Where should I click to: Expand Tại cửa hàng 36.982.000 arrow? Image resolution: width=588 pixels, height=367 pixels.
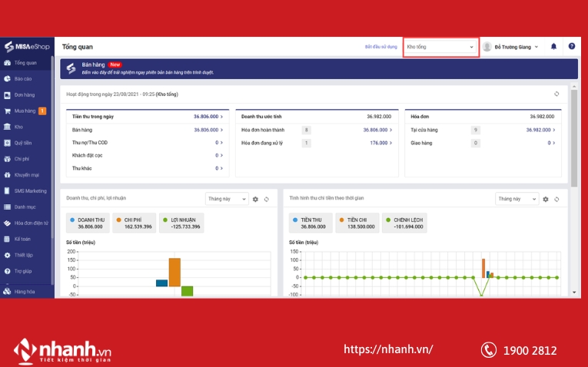554,130
